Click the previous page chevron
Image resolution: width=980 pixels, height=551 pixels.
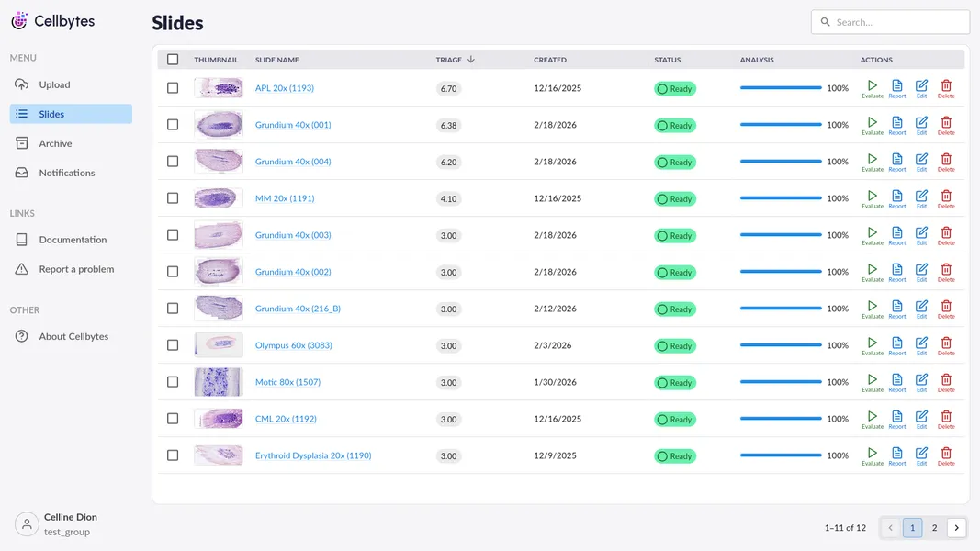pos(890,528)
